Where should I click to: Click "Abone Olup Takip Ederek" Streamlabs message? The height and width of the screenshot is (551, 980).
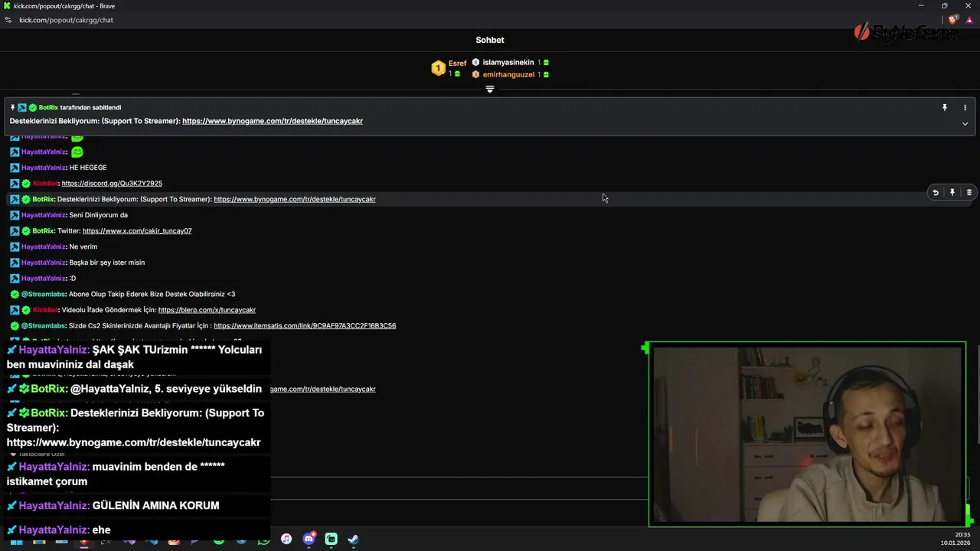[x=152, y=295]
